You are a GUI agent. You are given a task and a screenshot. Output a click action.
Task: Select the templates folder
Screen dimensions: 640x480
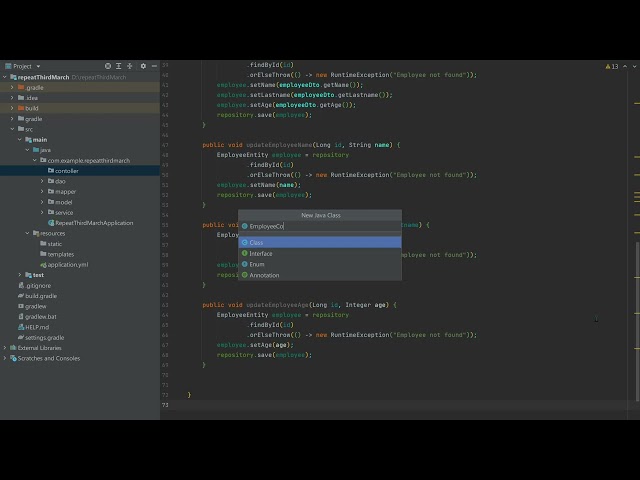pyautogui.click(x=60, y=254)
